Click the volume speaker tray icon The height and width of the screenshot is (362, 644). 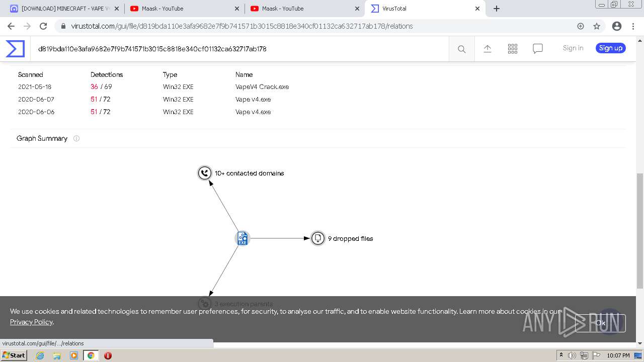click(572, 355)
